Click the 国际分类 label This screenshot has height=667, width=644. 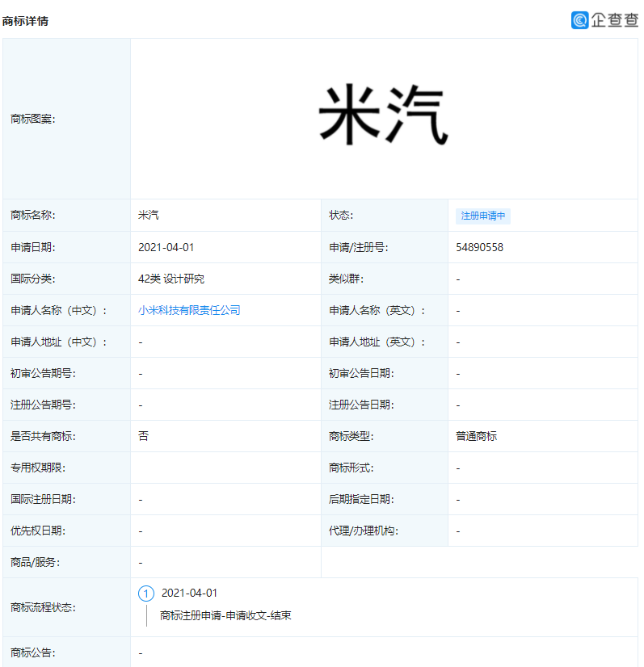[x=33, y=279]
